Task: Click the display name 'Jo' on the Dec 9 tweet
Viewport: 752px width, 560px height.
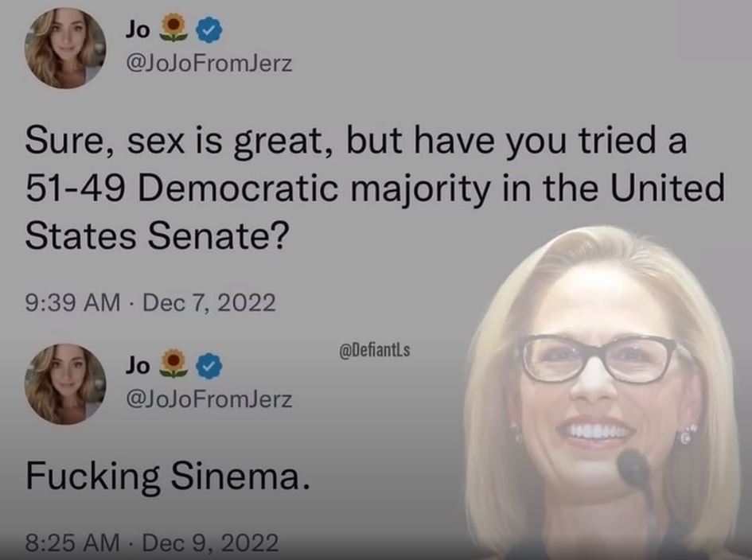Action: pyautogui.click(x=138, y=366)
